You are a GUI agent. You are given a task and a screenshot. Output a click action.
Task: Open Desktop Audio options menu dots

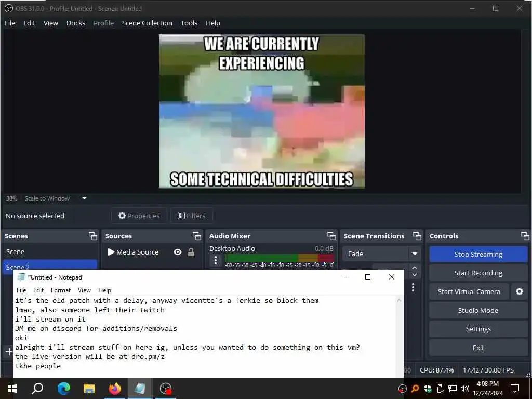coord(216,261)
